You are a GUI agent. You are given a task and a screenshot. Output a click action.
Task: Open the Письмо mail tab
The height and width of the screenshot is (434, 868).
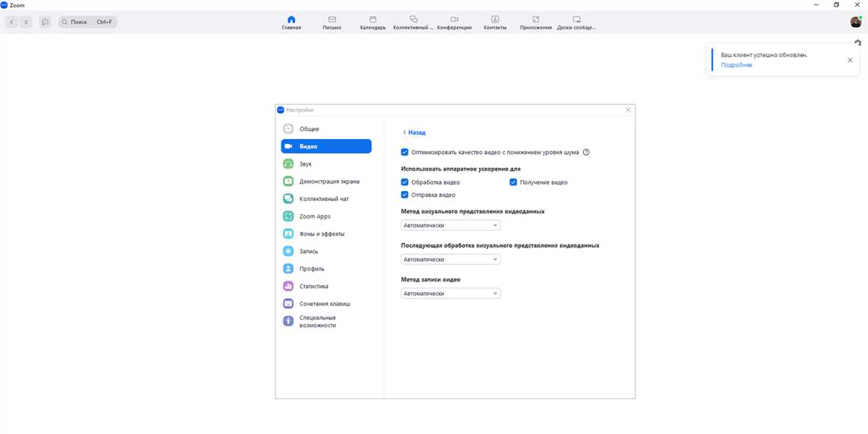tap(332, 22)
